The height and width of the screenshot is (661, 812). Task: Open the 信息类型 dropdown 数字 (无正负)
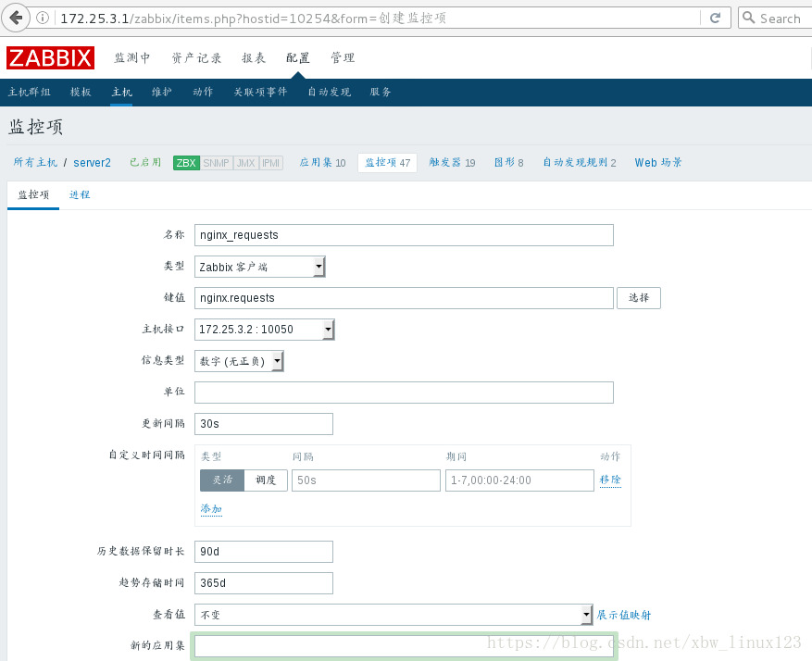(239, 361)
